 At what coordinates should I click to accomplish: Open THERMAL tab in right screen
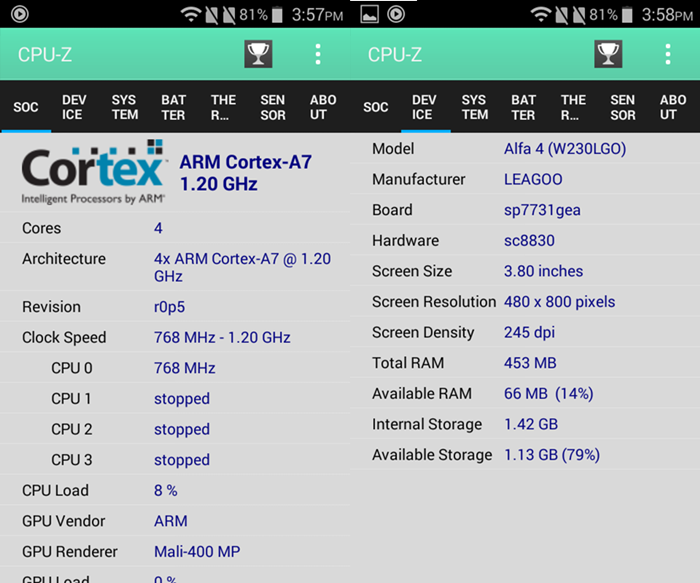point(573,107)
